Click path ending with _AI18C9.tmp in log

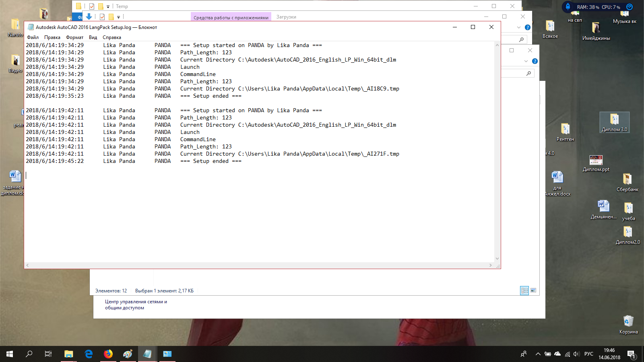[319, 88]
